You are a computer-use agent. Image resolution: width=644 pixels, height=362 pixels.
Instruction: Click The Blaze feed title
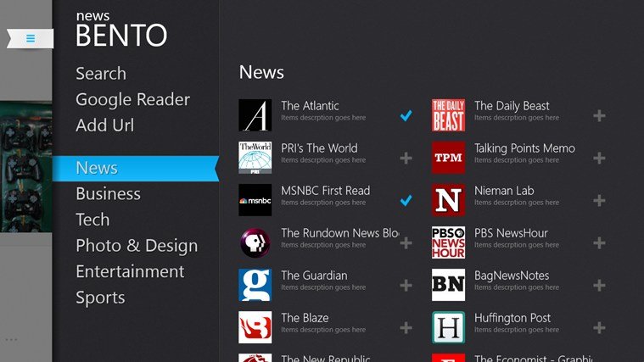tap(305, 318)
